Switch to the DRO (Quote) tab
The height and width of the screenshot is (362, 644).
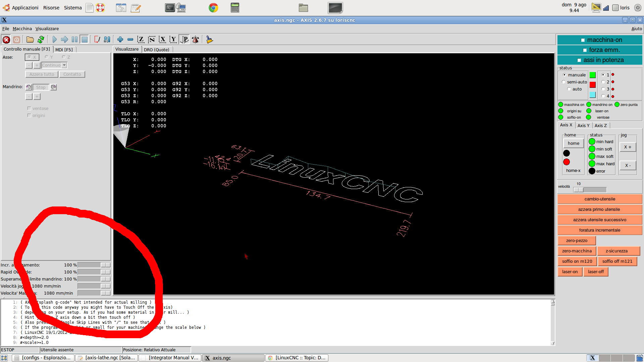(x=157, y=50)
